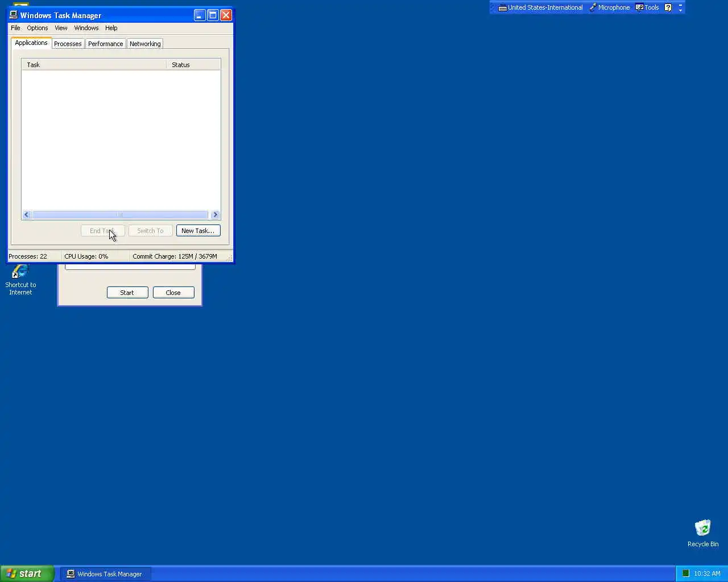Click the Microphone icon in language bar
This screenshot has width=728, height=582.
(593, 7)
